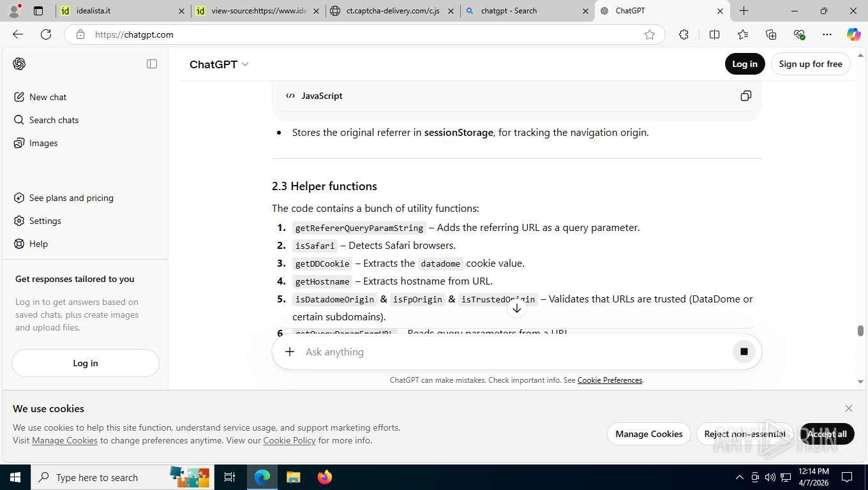Open tab actions menu icon
This screenshot has height=490, width=868.
38,11
